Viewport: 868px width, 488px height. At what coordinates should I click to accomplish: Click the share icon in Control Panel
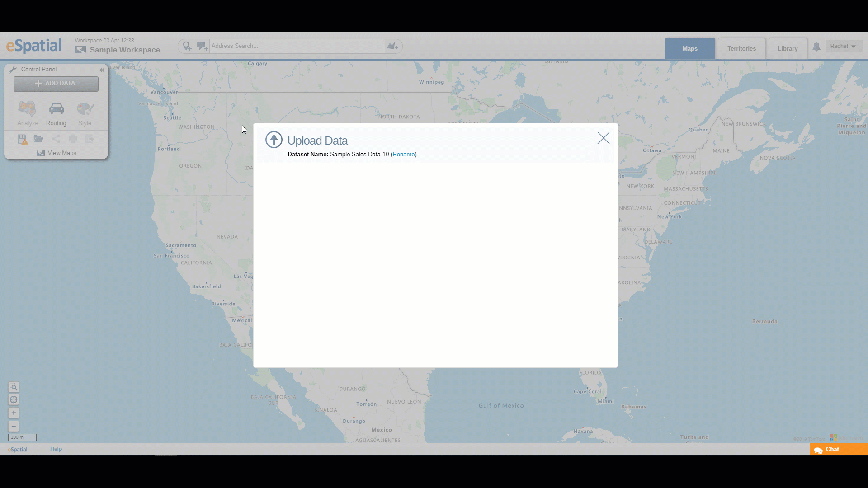56,139
